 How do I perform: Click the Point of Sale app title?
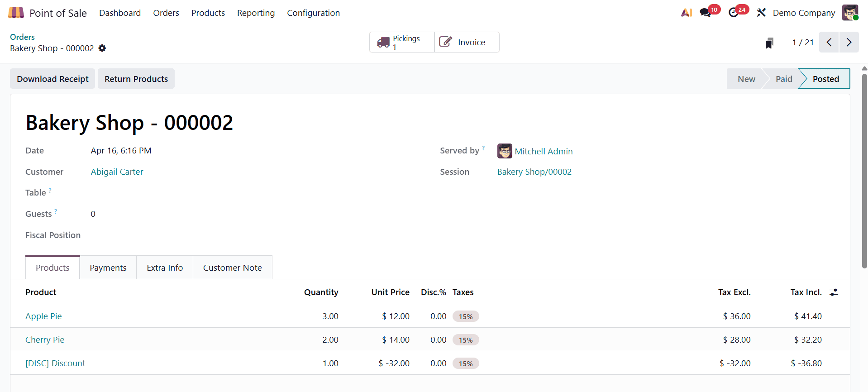coord(58,13)
